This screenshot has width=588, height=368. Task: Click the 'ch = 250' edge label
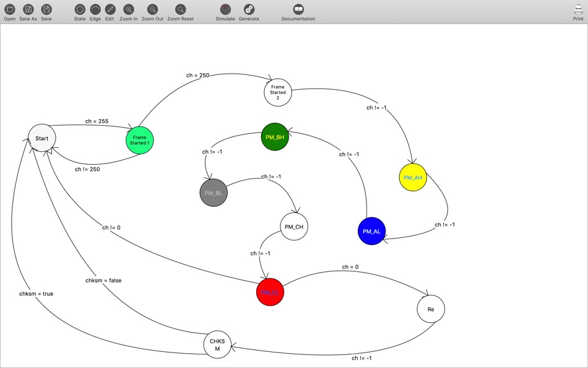pyautogui.click(x=197, y=76)
